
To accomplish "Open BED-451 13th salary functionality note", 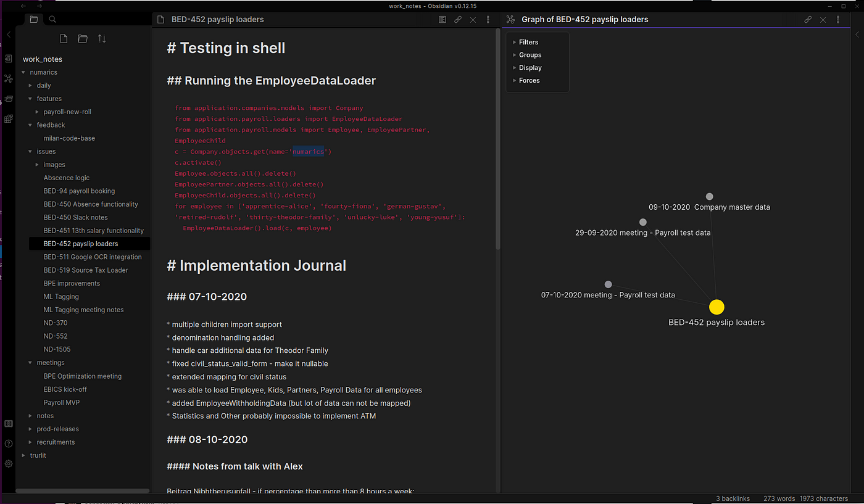I will pos(93,231).
